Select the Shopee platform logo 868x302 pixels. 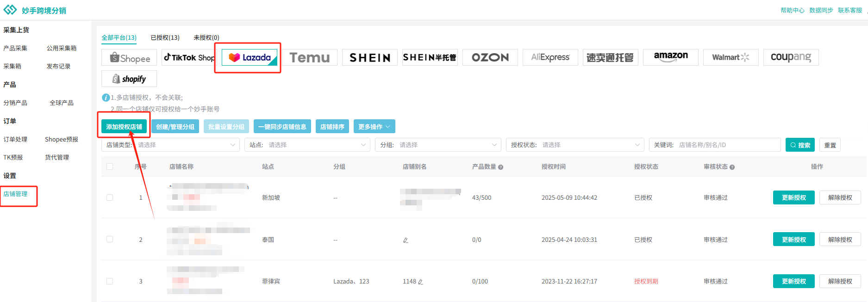[x=129, y=58]
